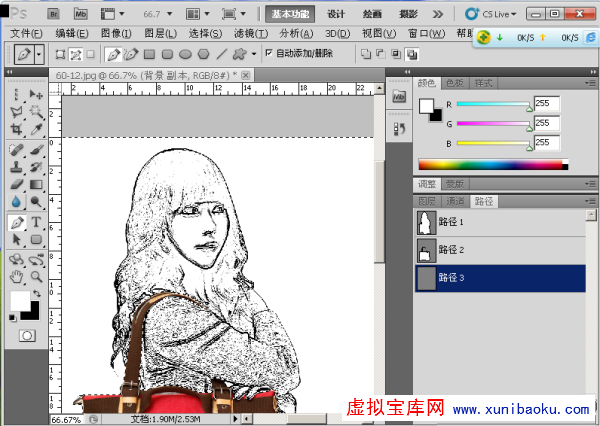600x426 pixels.
Task: Choose the Custom Shape tool in options bar
Action: (240, 54)
